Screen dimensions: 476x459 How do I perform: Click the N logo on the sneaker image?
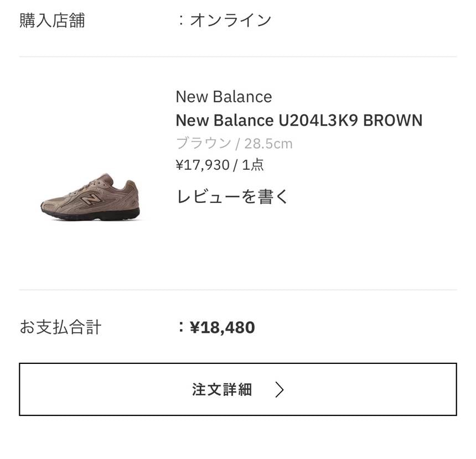[x=93, y=199]
